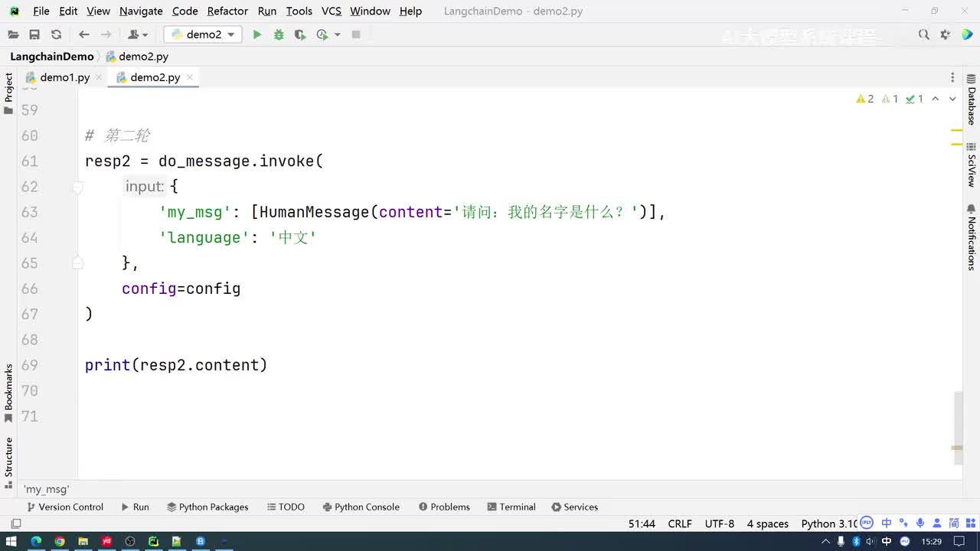
Task: Change line separator CRLF in status bar
Action: click(x=680, y=523)
